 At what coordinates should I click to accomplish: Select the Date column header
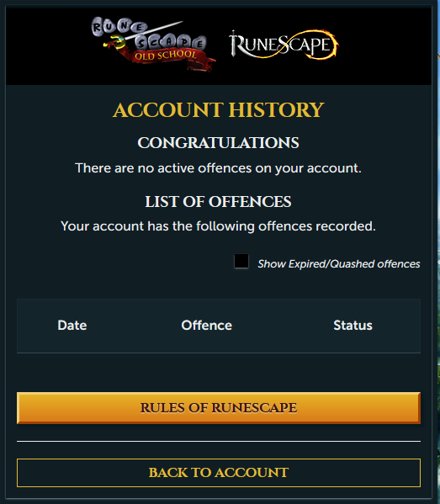[72, 326]
